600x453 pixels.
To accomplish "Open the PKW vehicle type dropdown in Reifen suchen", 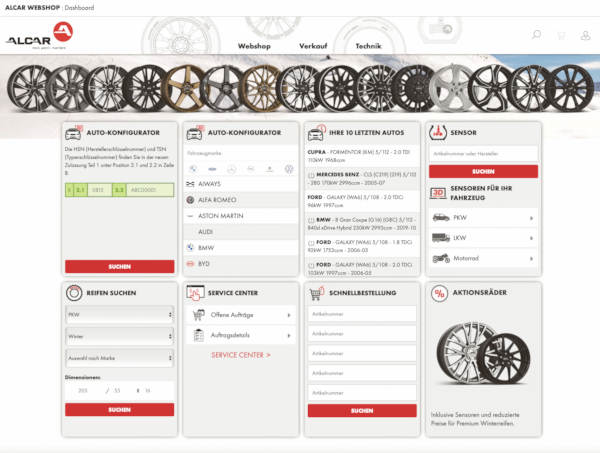I will pyautogui.click(x=119, y=314).
